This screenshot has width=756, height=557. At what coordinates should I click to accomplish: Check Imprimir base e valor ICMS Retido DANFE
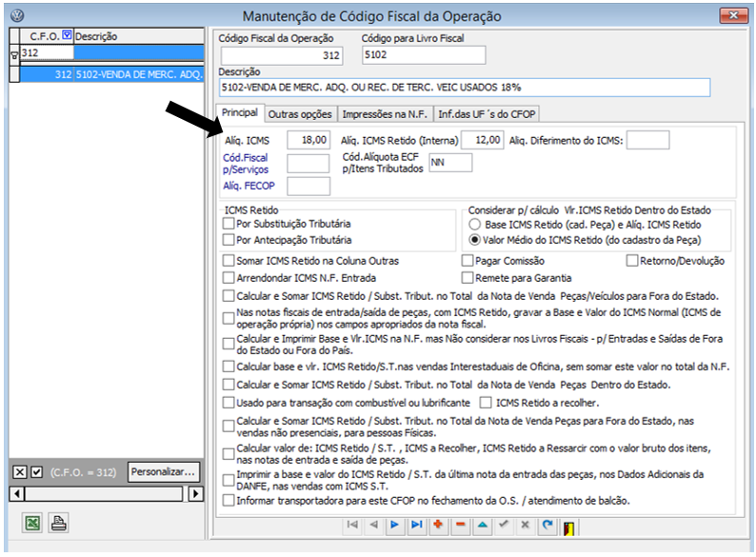(229, 480)
